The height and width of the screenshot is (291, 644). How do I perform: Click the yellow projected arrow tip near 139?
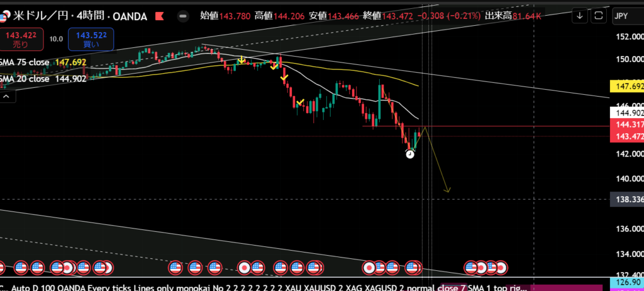[x=447, y=190]
